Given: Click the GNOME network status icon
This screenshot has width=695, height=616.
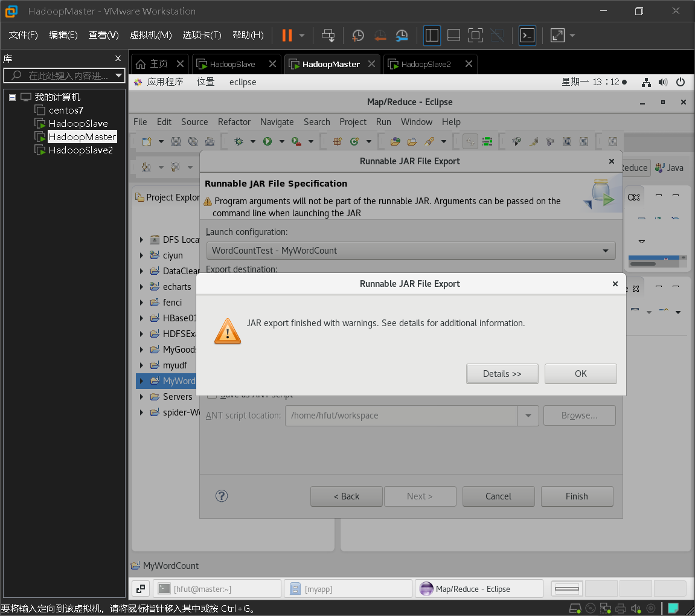Looking at the screenshot, I should coord(646,82).
